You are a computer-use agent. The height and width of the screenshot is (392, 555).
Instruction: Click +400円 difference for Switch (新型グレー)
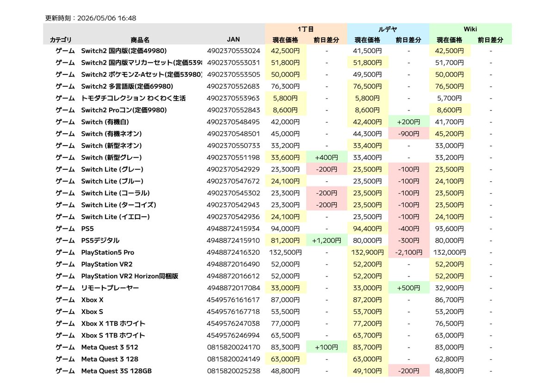[327, 157]
